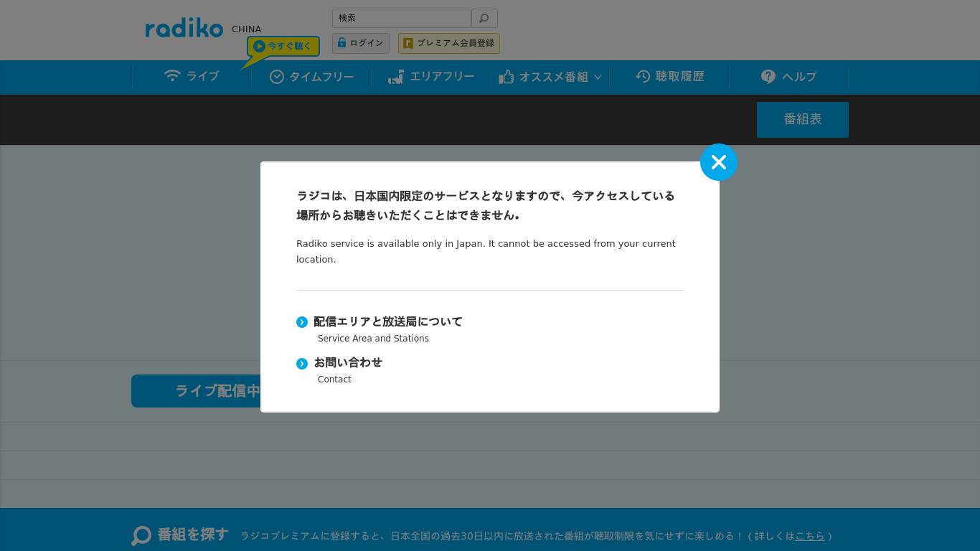The image size is (980, 551).
Task: Click the ライブ配信中 button
Action: click(x=196, y=391)
